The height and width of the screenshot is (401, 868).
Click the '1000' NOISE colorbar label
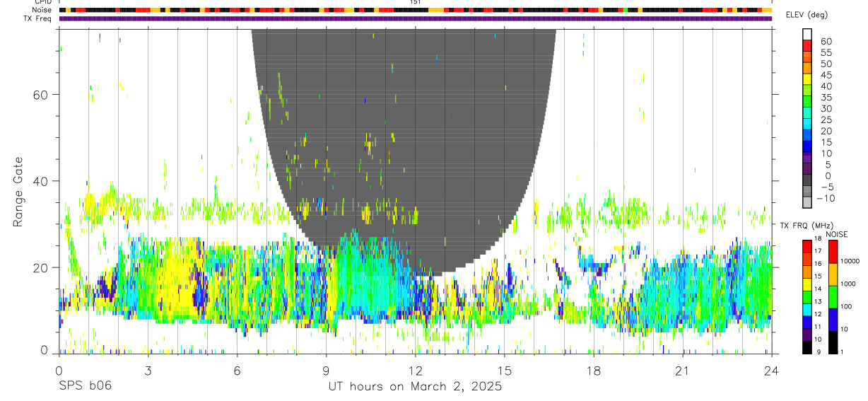point(850,284)
